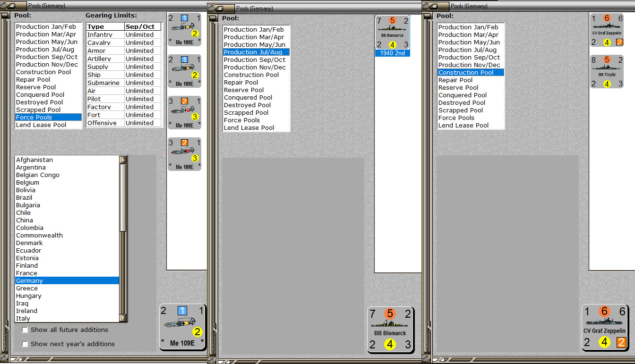Select Greece in the countries list

tap(67, 288)
